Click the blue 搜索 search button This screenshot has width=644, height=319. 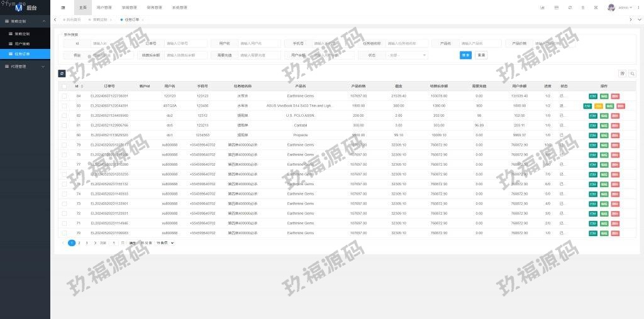point(465,55)
